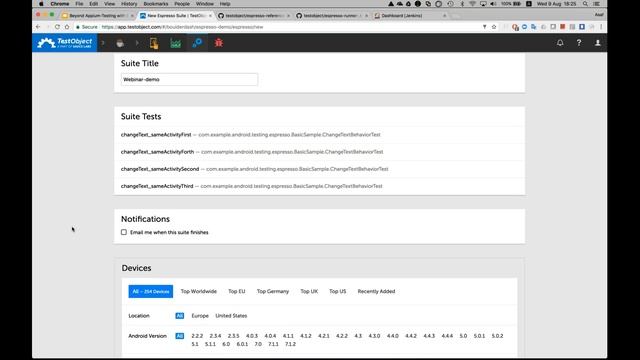Open the Chrome three-dot menu

click(x=601, y=27)
